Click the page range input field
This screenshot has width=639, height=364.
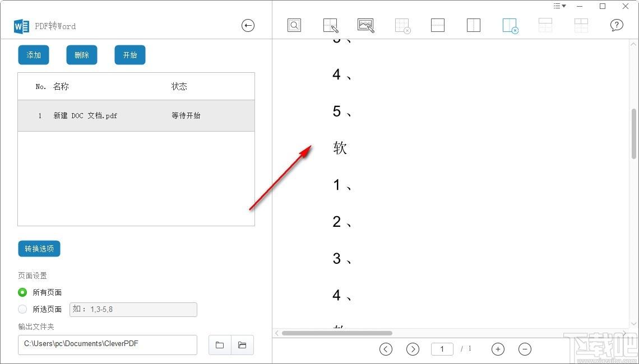[133, 310]
